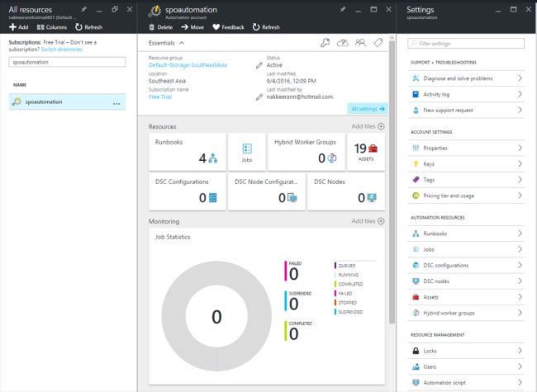Screen dimensions: 537x392
Task: Click the Feedback heart icon
Action: 216,27
